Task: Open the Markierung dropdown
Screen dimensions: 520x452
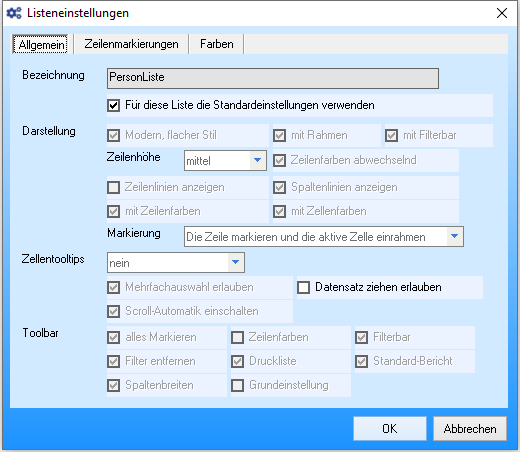Action: coord(324,237)
